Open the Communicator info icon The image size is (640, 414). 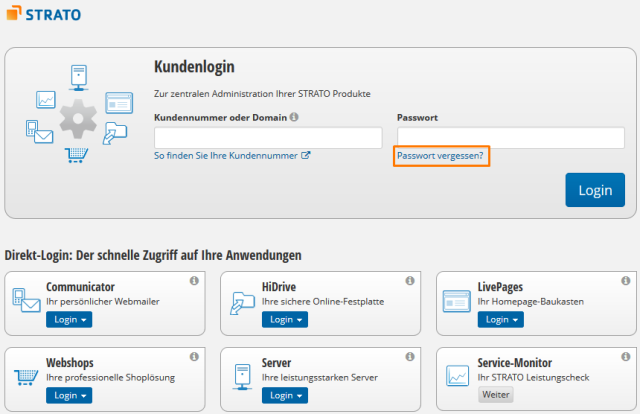(194, 280)
